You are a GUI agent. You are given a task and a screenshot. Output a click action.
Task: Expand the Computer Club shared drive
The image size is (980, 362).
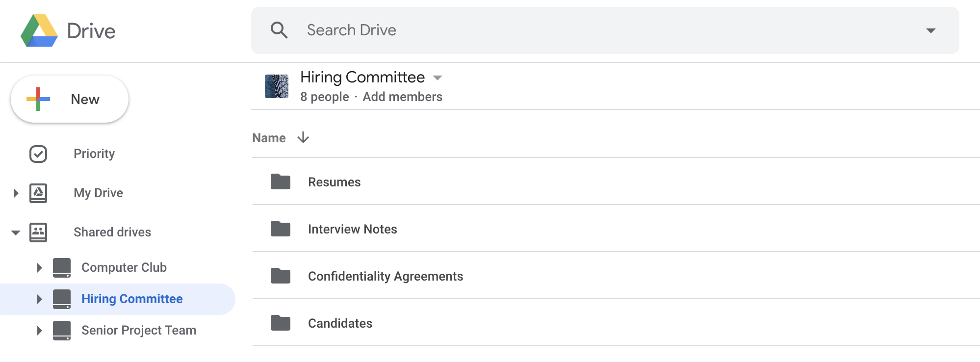click(x=39, y=267)
